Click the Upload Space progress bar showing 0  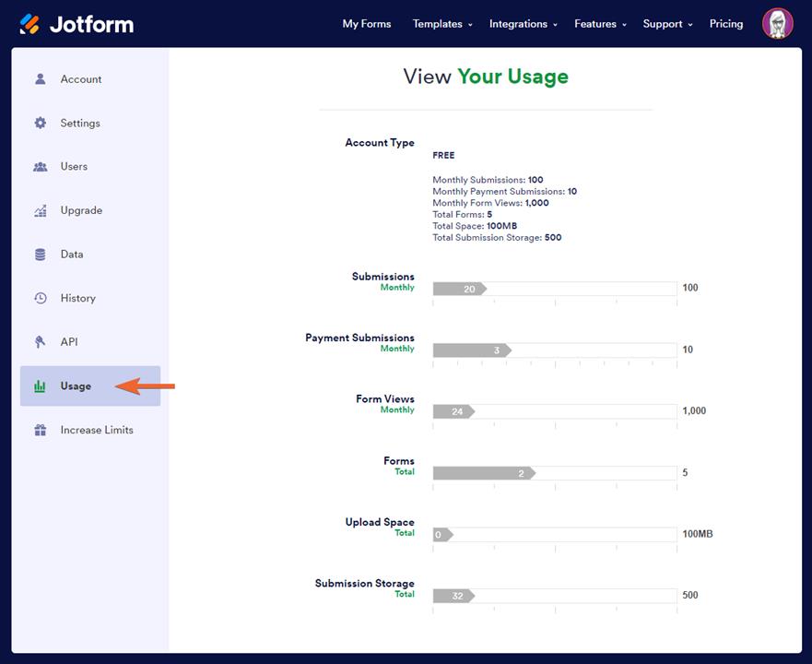click(555, 534)
